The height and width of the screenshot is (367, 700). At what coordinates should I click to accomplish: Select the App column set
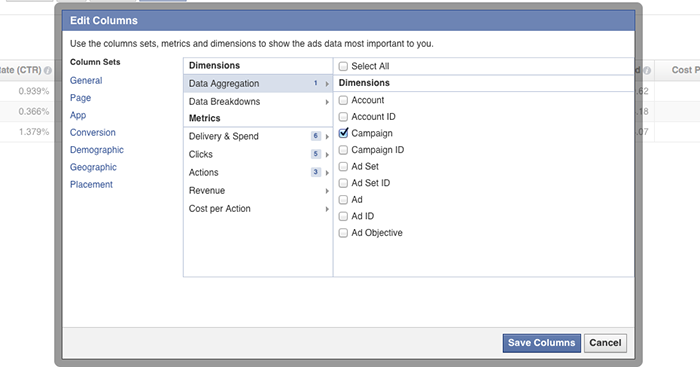click(x=78, y=115)
